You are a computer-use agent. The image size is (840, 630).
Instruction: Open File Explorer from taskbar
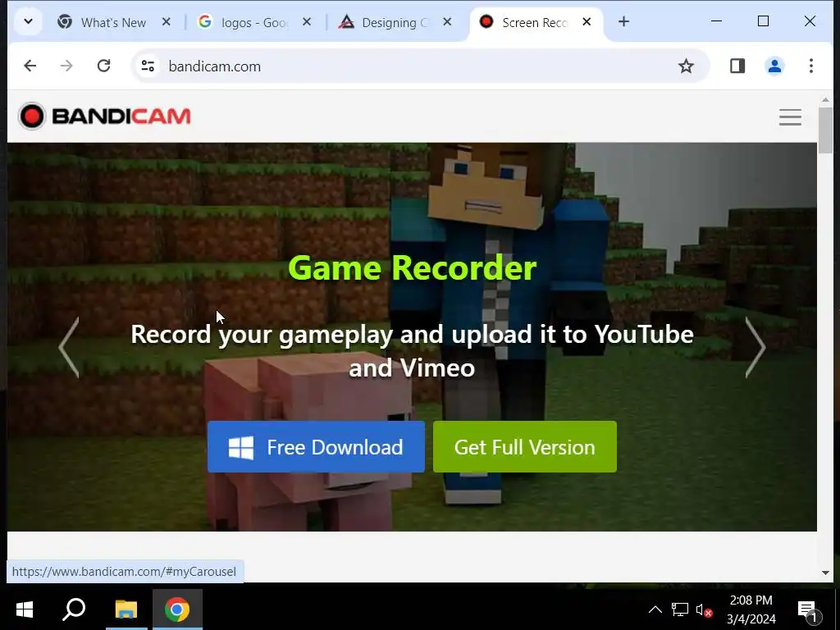coord(126,609)
